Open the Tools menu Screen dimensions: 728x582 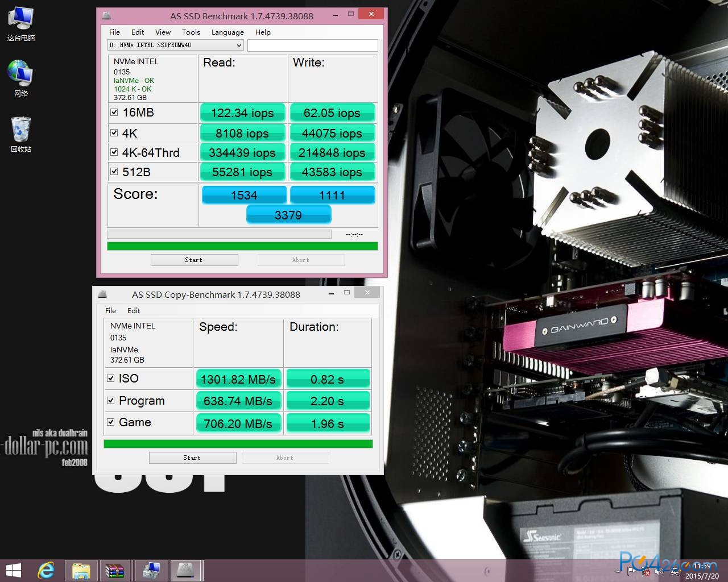tap(191, 32)
